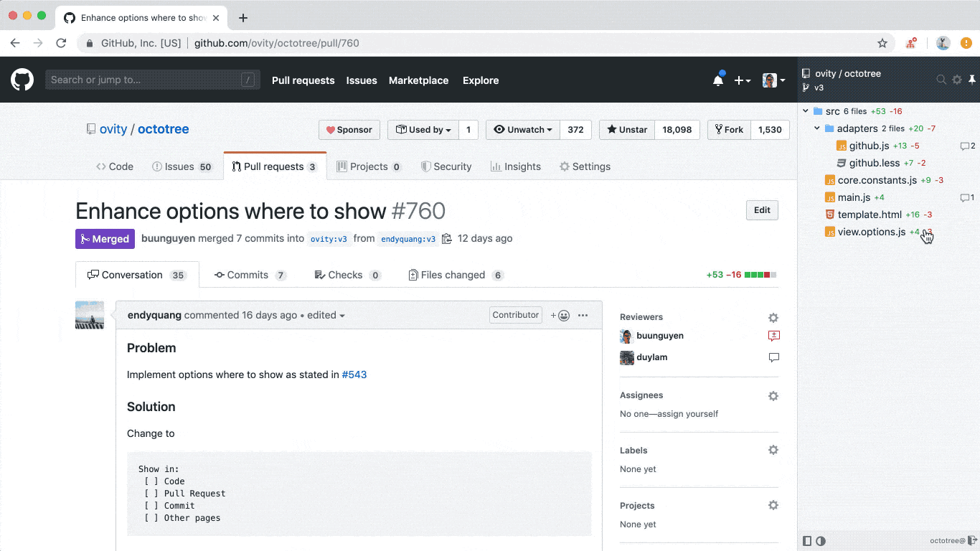Click buunguyen review status icon
The height and width of the screenshot is (551, 980).
773,336
